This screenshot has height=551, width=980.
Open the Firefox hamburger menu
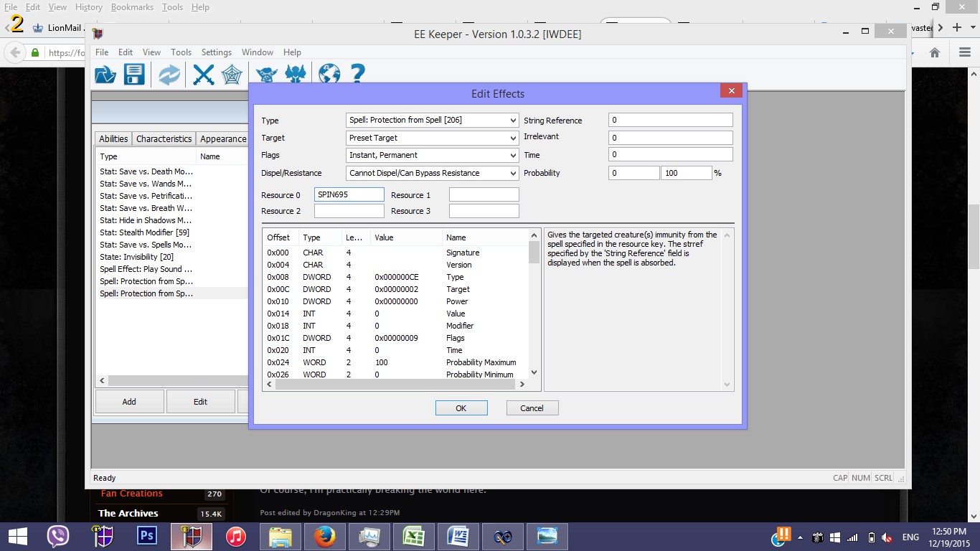click(x=964, y=52)
